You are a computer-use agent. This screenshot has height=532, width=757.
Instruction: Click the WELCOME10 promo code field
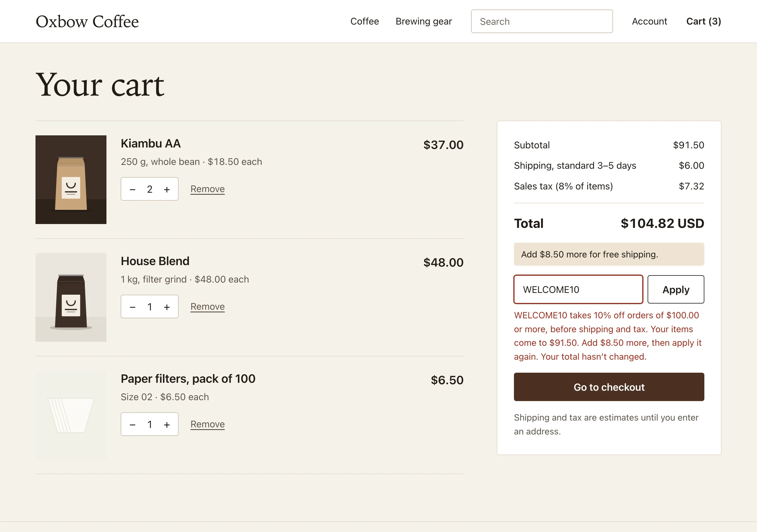[x=578, y=289]
